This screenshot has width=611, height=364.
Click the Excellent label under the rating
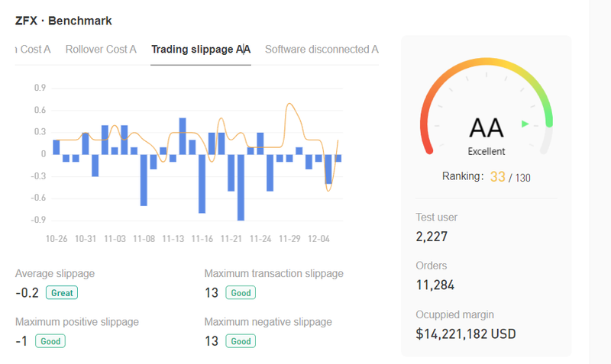(487, 151)
